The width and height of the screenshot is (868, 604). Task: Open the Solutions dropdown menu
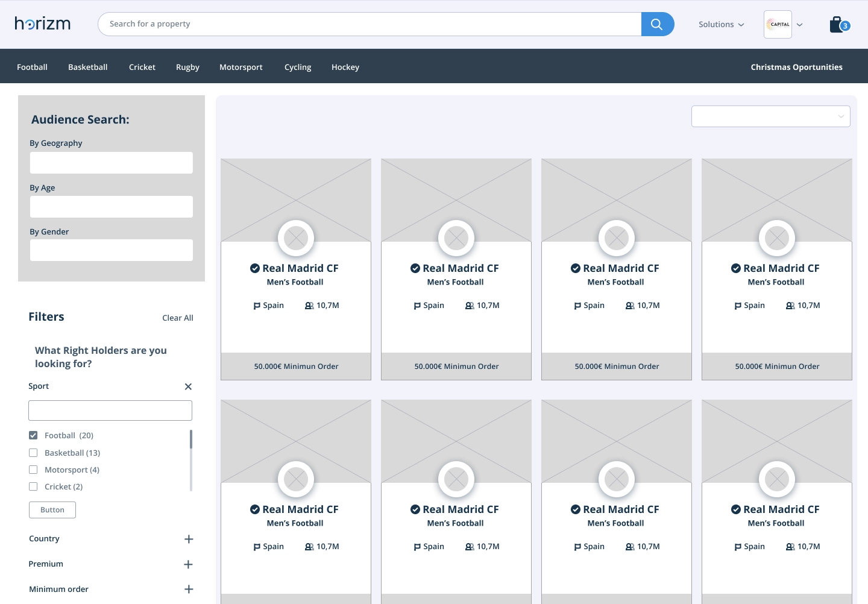(721, 25)
